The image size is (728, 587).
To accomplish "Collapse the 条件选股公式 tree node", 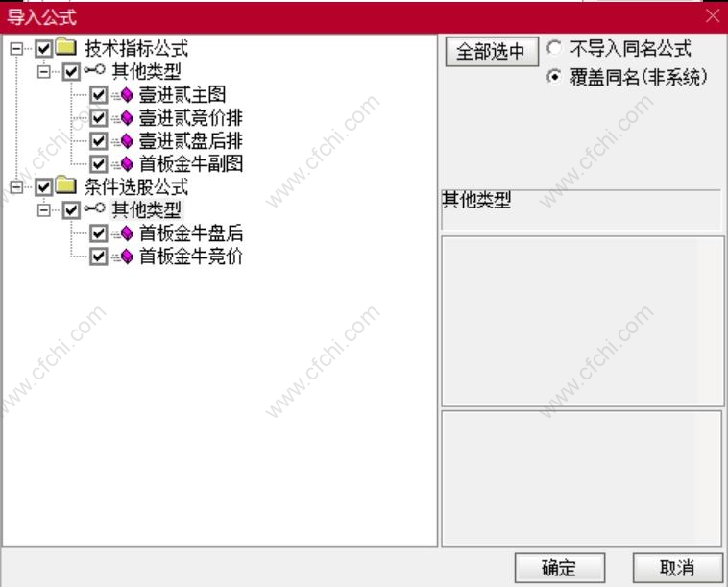I will click(16, 187).
